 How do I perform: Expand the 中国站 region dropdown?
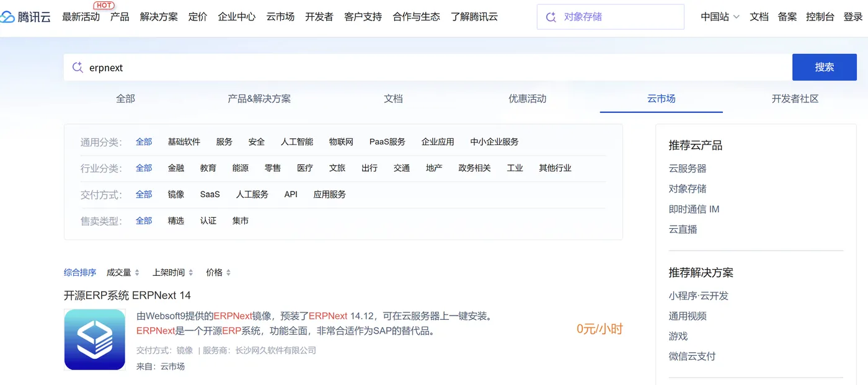720,17
